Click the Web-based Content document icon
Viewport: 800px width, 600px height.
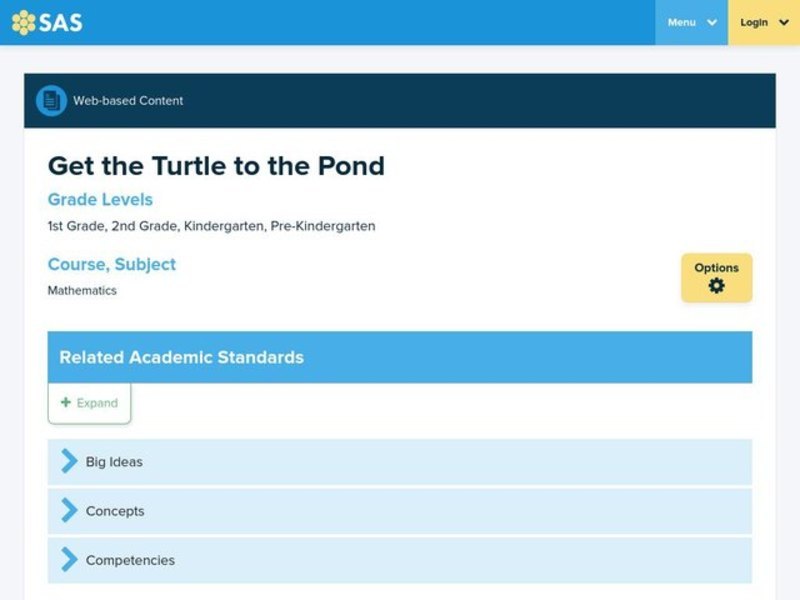coord(49,100)
